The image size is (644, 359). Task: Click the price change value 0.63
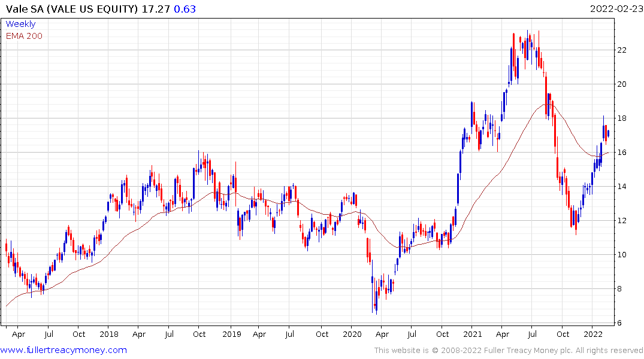(x=185, y=9)
